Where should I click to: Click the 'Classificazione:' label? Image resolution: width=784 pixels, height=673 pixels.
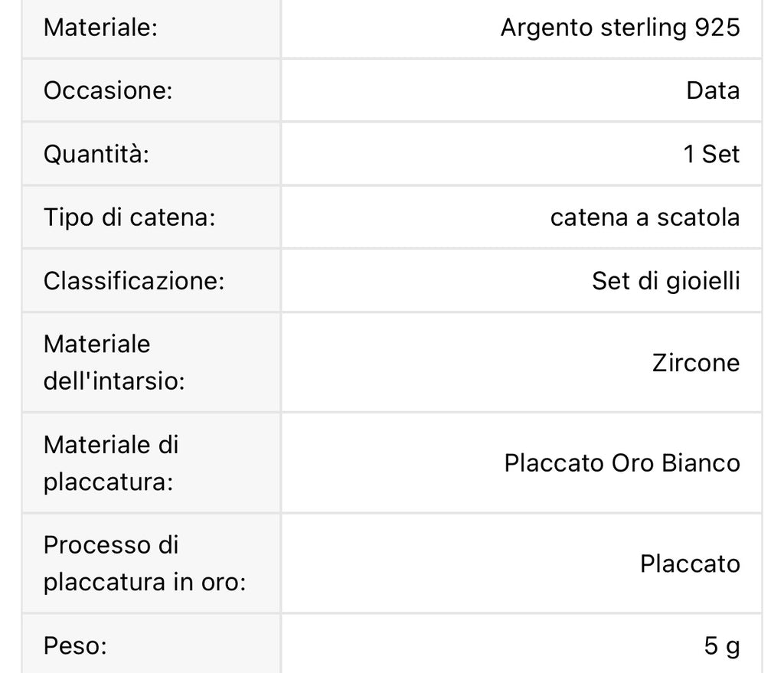[x=133, y=281]
